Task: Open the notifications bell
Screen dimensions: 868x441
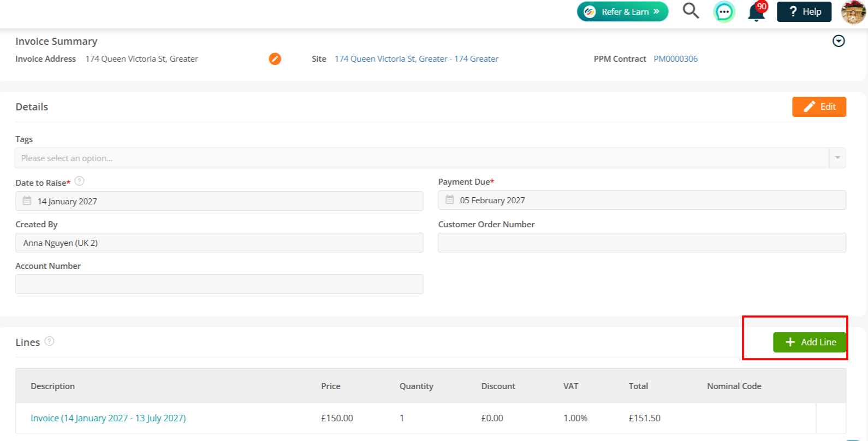Action: [757, 11]
